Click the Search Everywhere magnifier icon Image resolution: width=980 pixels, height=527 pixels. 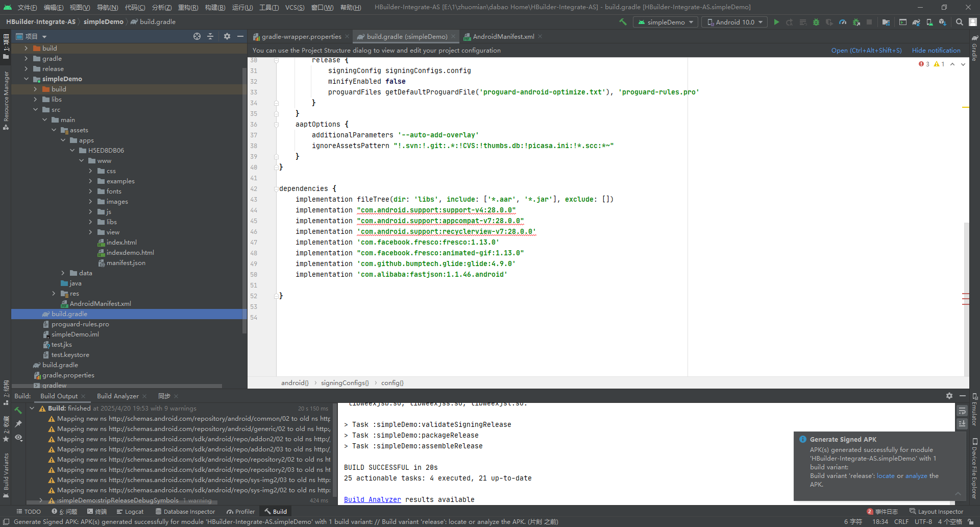pyautogui.click(x=960, y=22)
